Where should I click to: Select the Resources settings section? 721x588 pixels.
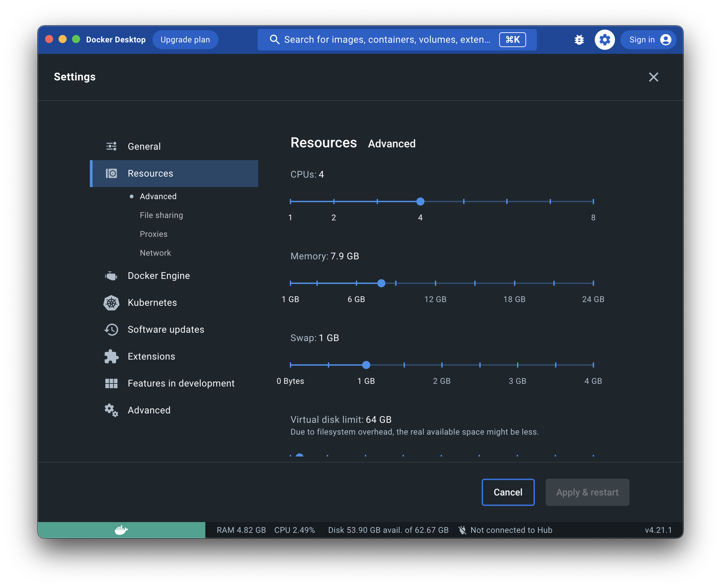tap(174, 174)
